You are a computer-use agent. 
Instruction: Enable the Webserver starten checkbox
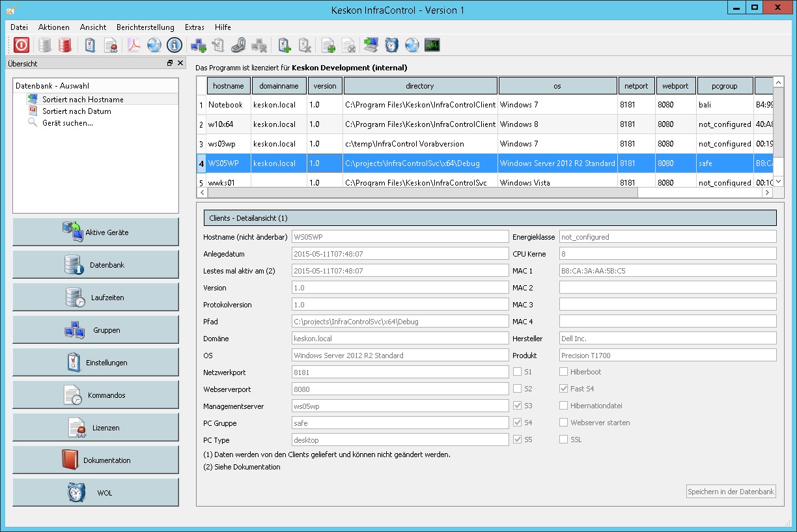click(564, 423)
